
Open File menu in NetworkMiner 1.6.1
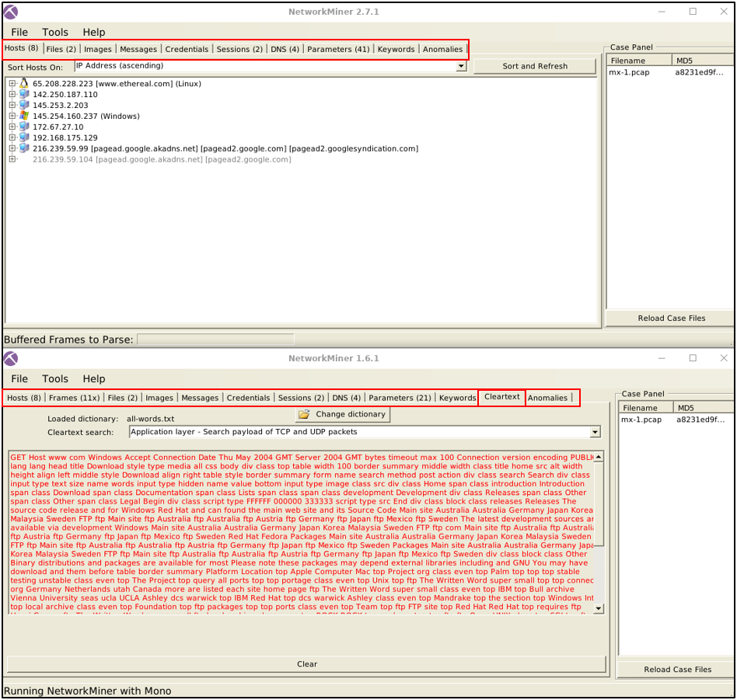tap(19, 378)
